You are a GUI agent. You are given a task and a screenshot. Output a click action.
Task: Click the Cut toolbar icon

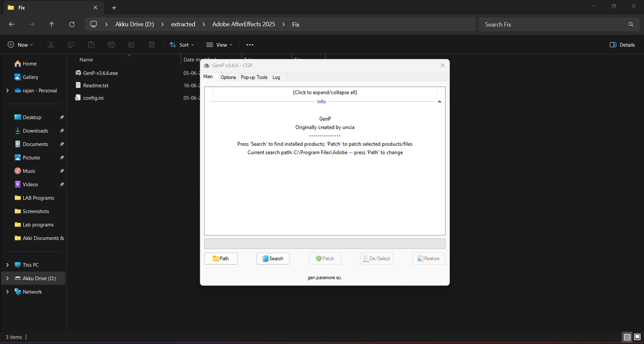51,45
